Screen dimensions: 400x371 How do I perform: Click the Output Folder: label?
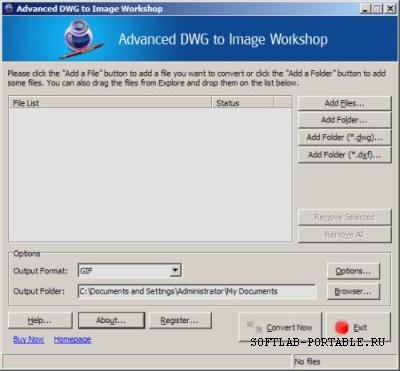tap(39, 291)
